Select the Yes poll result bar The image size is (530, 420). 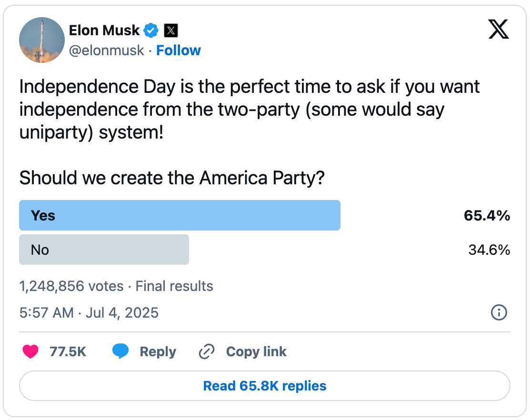pos(180,215)
